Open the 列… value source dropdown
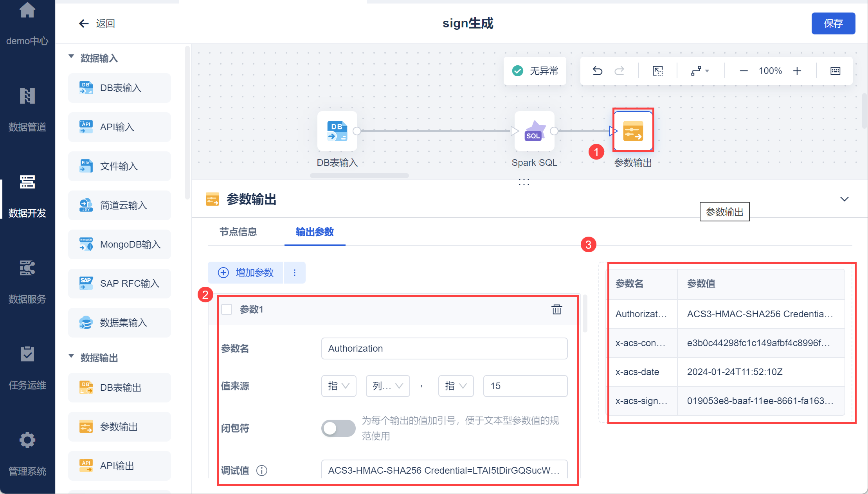 tap(387, 386)
